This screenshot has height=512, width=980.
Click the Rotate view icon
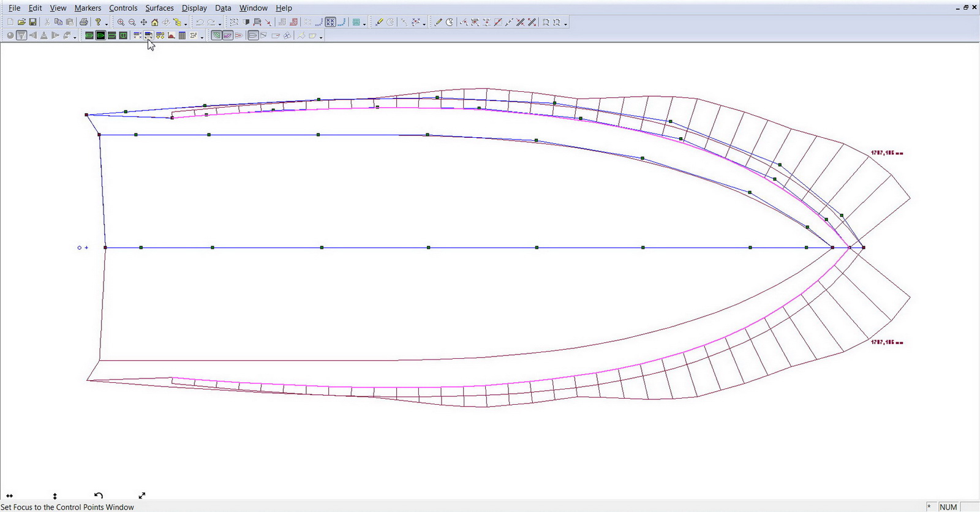tap(166, 22)
